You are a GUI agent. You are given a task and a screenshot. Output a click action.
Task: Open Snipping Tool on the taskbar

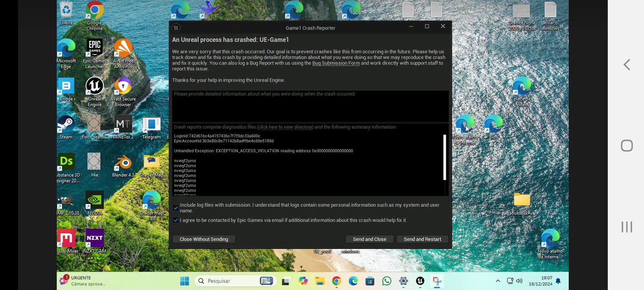pyautogui.click(x=437, y=281)
